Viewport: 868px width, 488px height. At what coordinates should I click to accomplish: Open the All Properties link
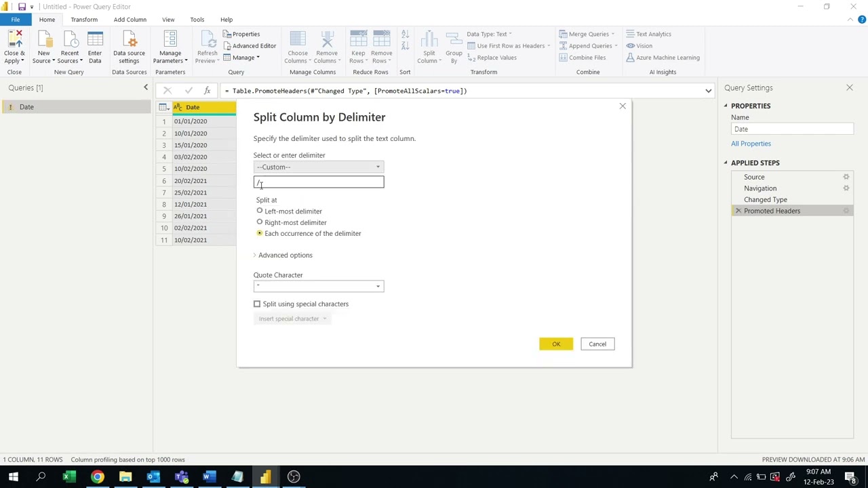point(751,144)
